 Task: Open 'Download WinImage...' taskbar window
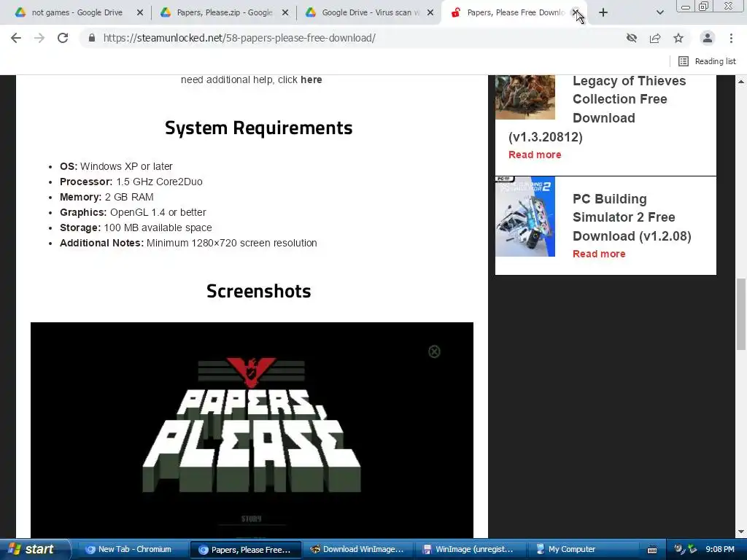click(x=358, y=550)
